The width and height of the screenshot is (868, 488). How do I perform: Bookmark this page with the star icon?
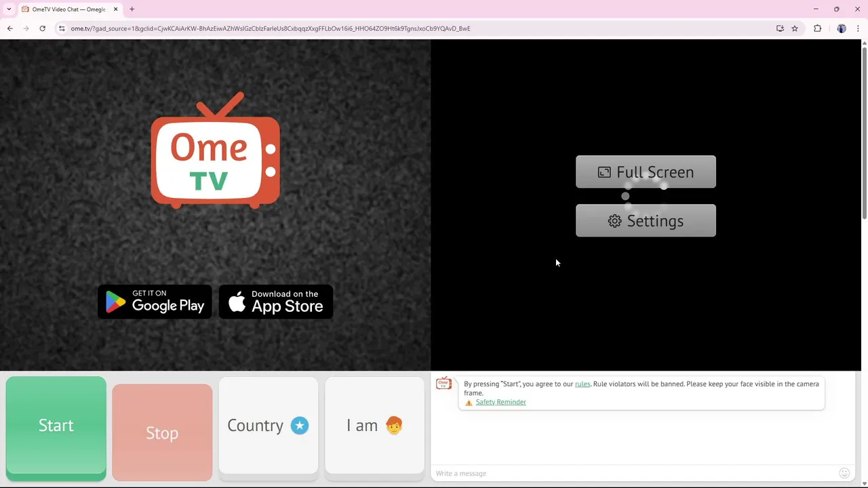pos(795,28)
